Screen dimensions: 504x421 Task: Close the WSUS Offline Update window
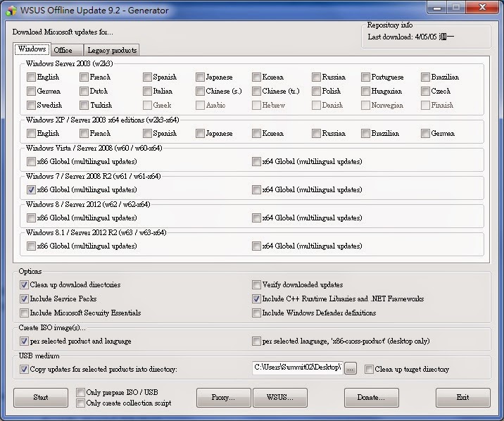[482, 7]
